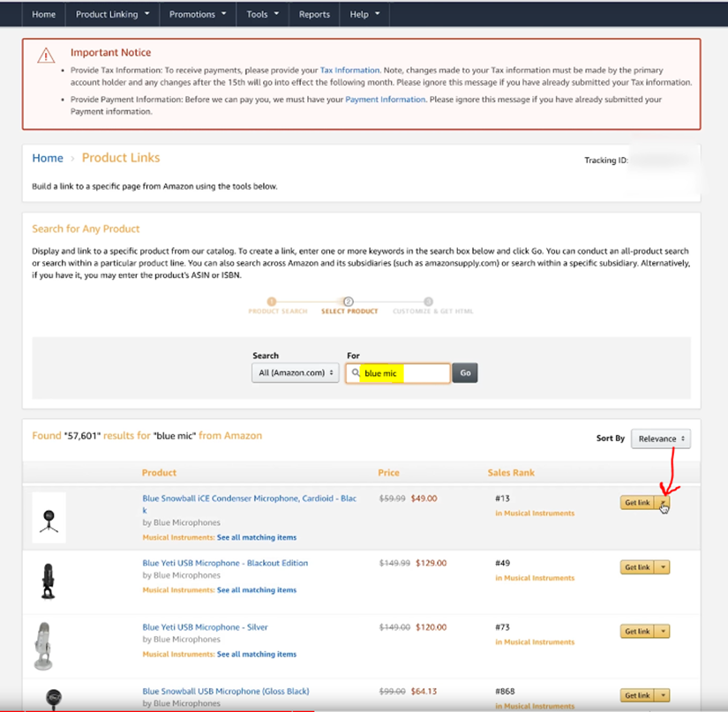Click the Go search button
This screenshot has width=728, height=712.
(x=465, y=372)
